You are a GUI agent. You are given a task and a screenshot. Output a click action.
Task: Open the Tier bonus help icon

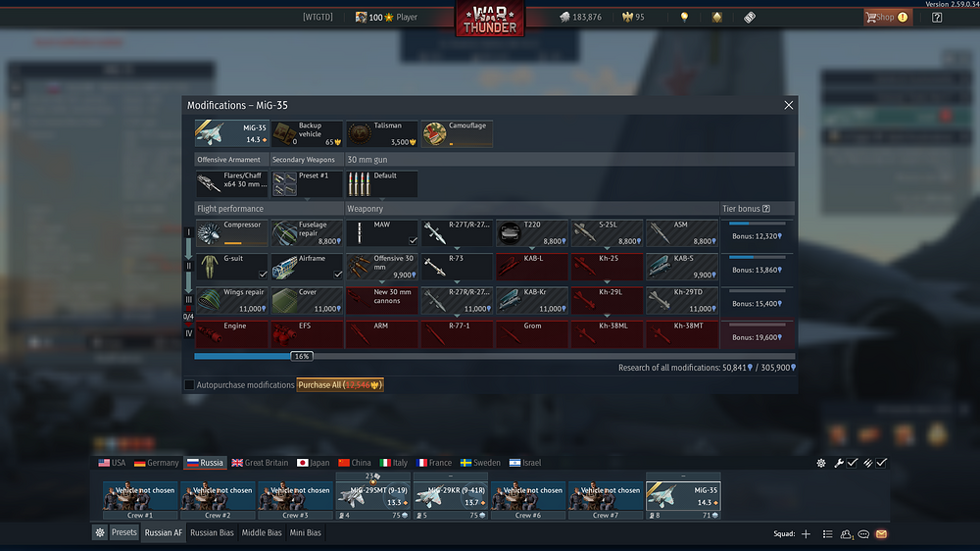[x=766, y=209]
